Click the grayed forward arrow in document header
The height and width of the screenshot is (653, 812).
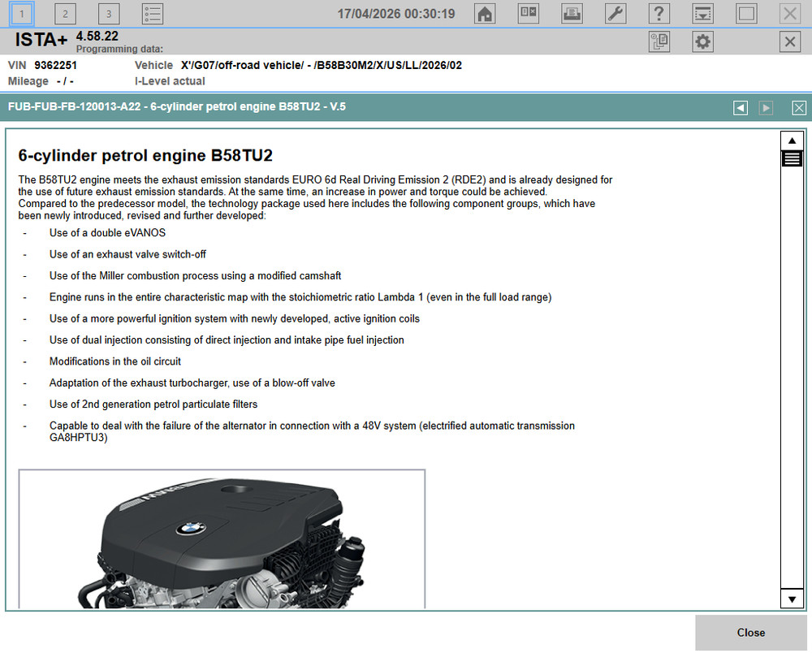[x=766, y=107]
